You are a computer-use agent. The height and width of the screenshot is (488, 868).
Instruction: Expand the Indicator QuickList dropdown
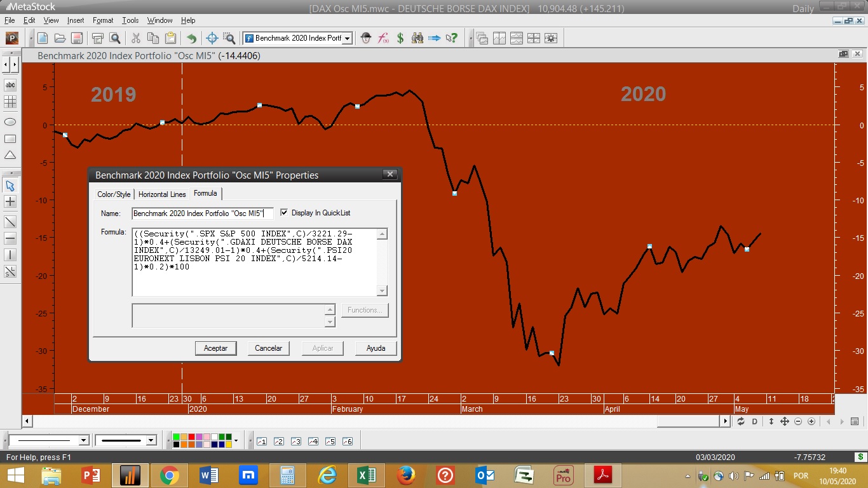pyautogui.click(x=347, y=38)
